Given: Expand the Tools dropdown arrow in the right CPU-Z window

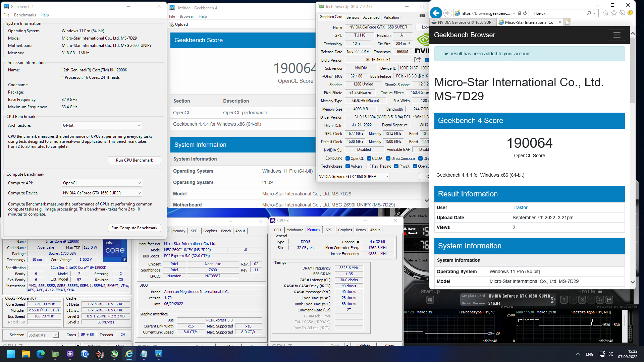Looking at the screenshot, I should [x=347, y=345].
